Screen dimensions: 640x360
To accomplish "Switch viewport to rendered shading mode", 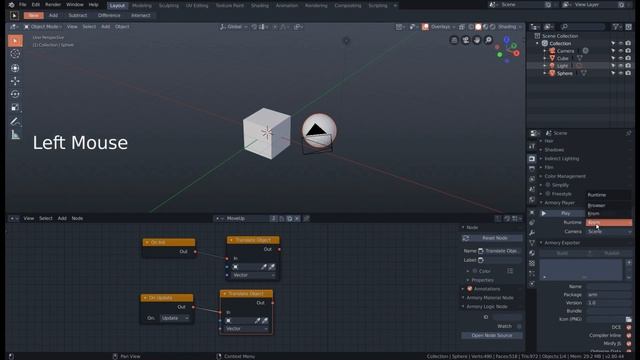I will click(x=493, y=27).
